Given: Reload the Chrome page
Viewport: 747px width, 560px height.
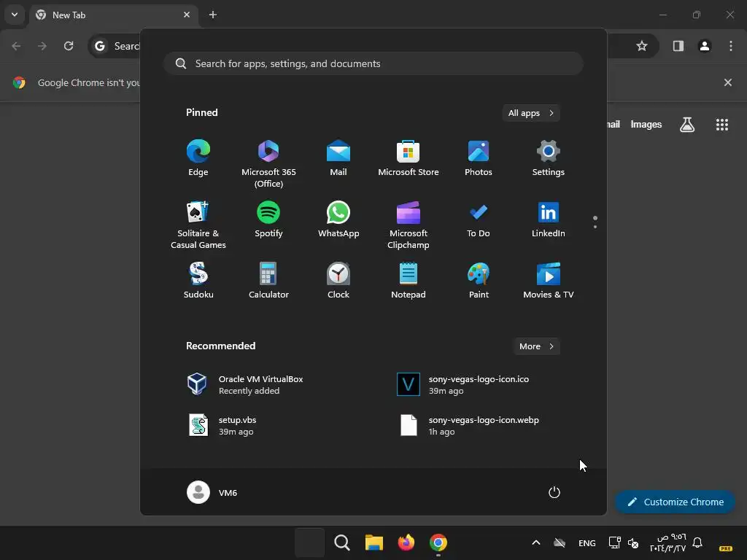Looking at the screenshot, I should pyautogui.click(x=69, y=46).
